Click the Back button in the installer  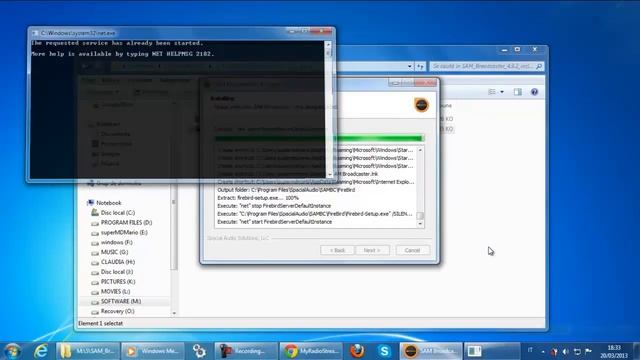(337, 250)
